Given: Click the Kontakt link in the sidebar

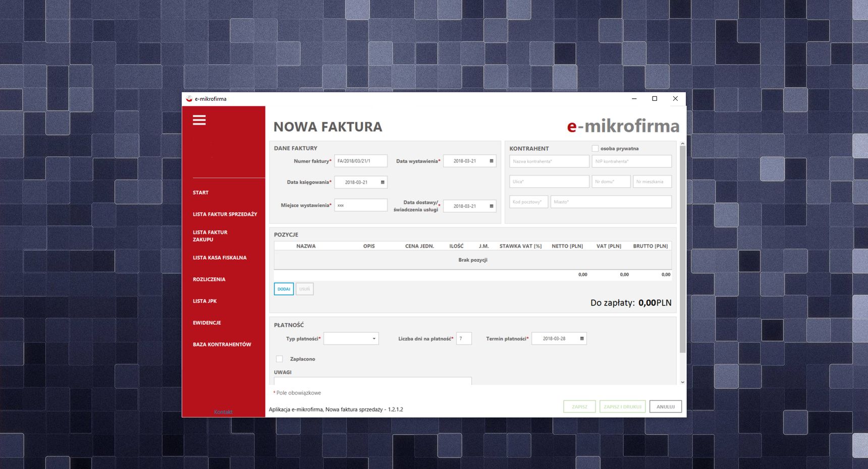Looking at the screenshot, I should pos(223,412).
